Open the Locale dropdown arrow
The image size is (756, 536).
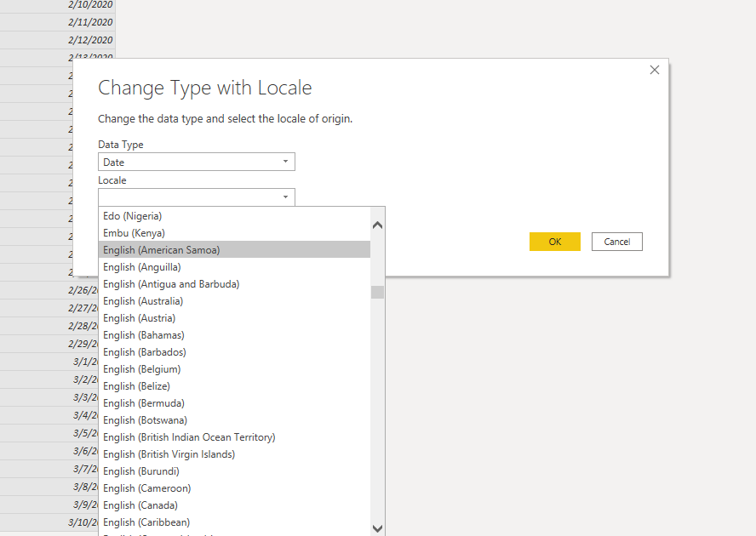coord(287,197)
